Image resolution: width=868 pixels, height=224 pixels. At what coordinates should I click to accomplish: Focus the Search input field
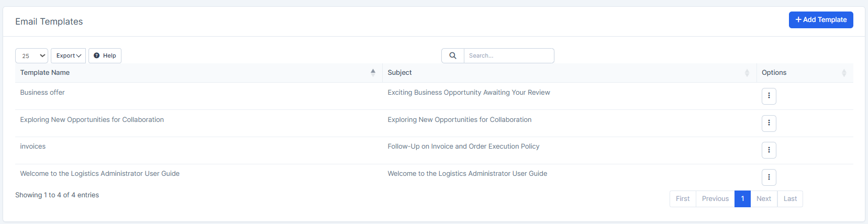(x=508, y=55)
